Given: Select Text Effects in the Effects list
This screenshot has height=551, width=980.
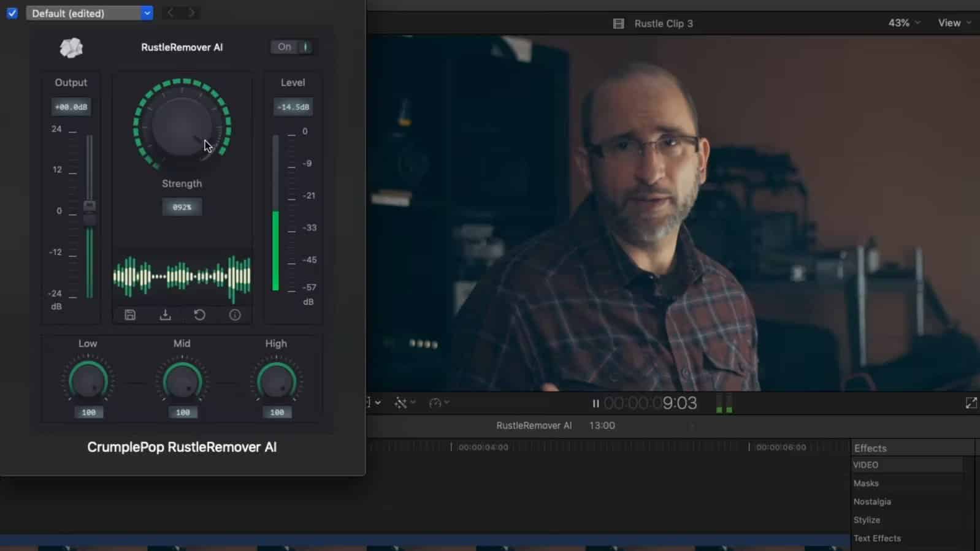Looking at the screenshot, I should (x=877, y=538).
